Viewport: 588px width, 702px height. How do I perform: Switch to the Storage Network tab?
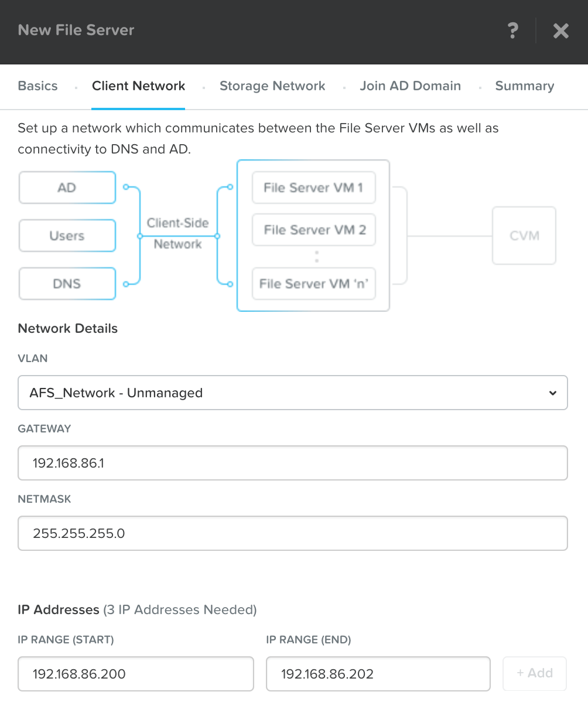click(272, 86)
